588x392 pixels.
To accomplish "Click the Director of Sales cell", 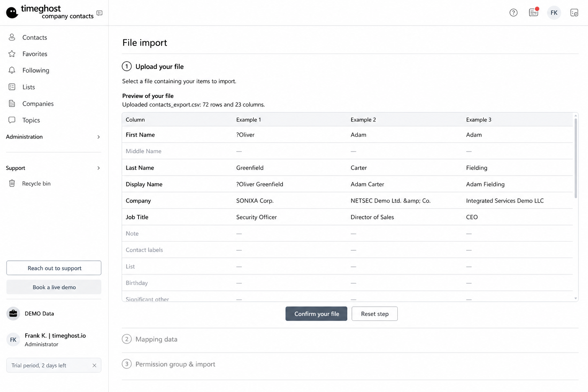I will tap(372, 217).
